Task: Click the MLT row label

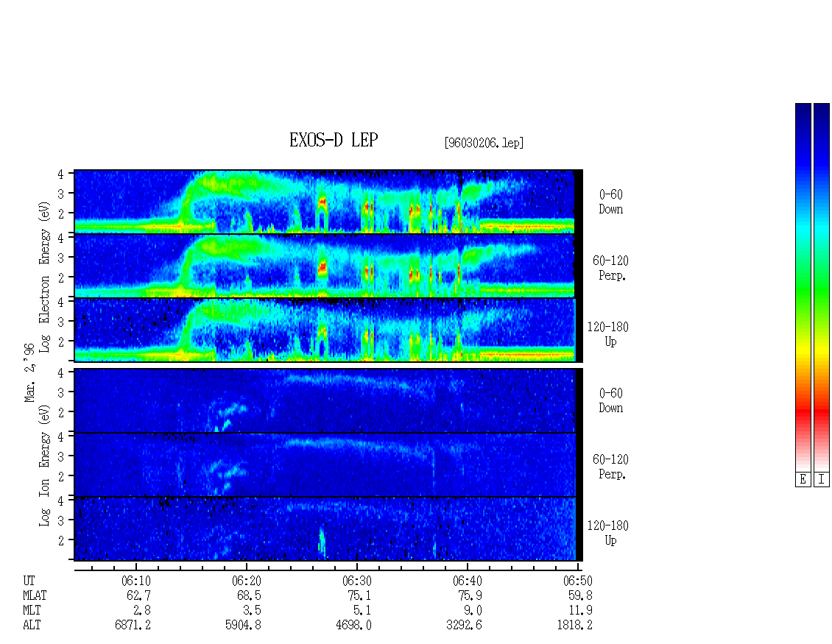Action: click(x=32, y=610)
